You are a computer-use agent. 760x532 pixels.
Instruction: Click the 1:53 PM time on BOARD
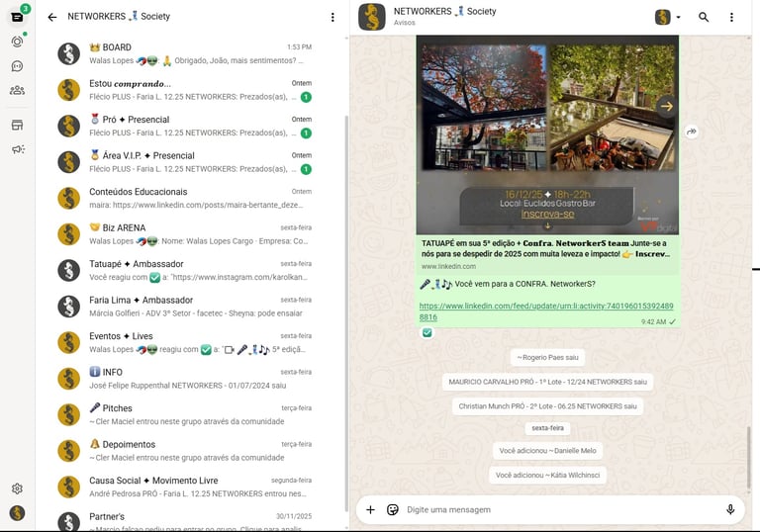[x=299, y=47]
